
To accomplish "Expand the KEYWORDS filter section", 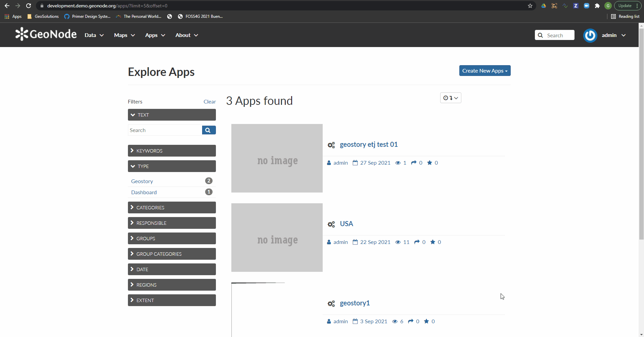I will coord(172,151).
